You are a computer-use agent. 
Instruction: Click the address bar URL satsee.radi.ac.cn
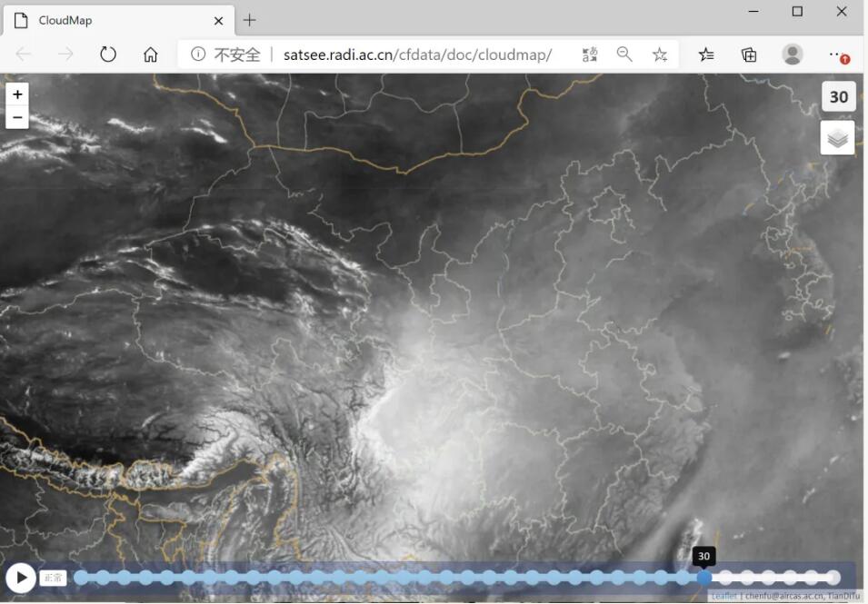click(x=417, y=54)
